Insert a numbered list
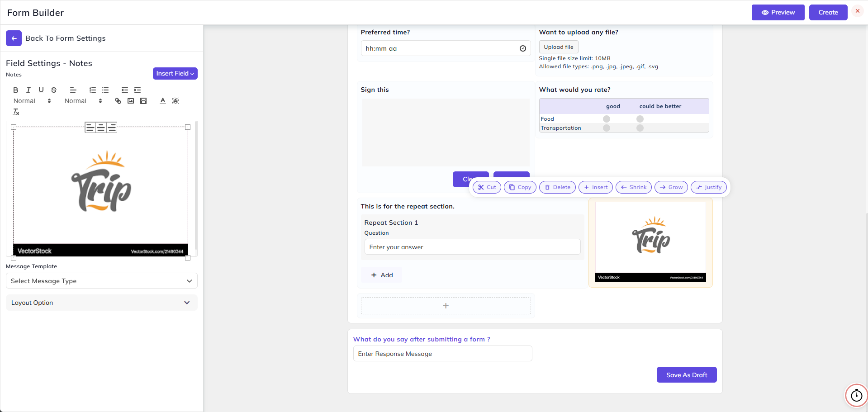The height and width of the screenshot is (412, 868). [93, 90]
